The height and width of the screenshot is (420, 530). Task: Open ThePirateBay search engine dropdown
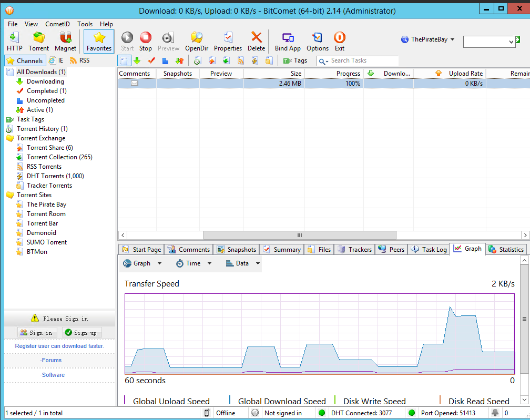(428, 39)
